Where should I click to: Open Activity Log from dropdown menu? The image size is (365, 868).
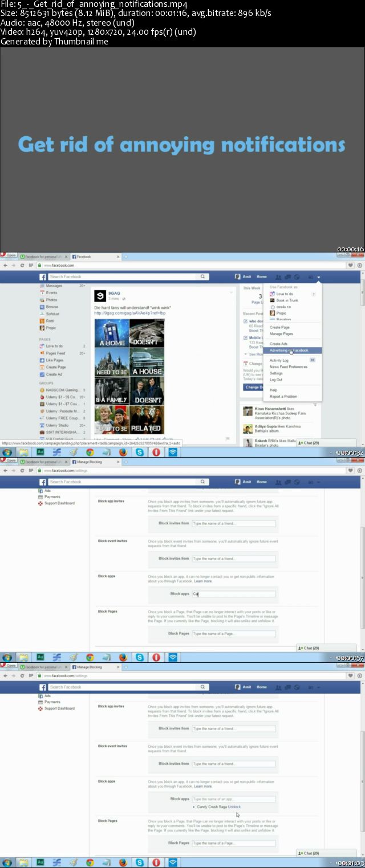279,361
